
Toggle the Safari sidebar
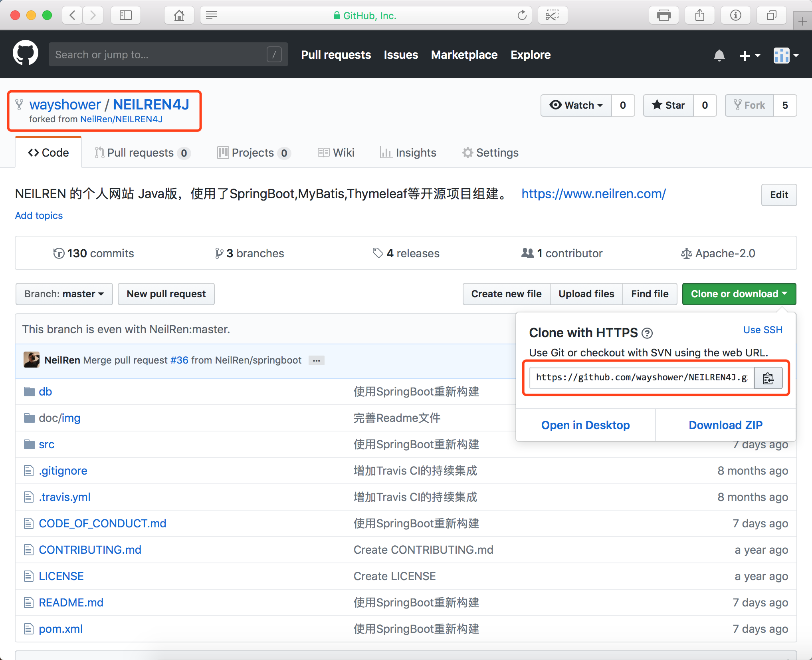(126, 16)
